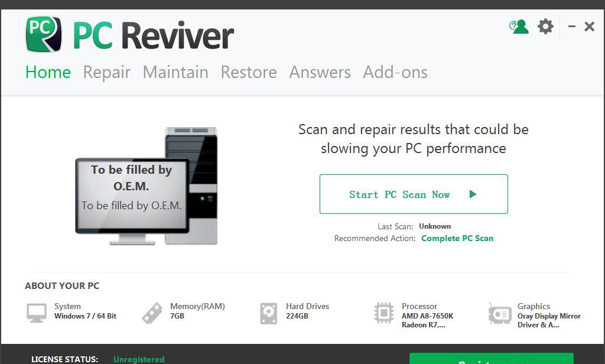Click the 'Memory(RAM)' label

pyautogui.click(x=197, y=307)
